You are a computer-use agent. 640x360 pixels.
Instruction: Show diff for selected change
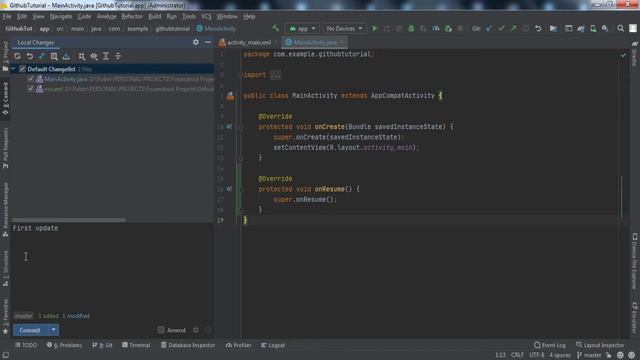[42, 56]
